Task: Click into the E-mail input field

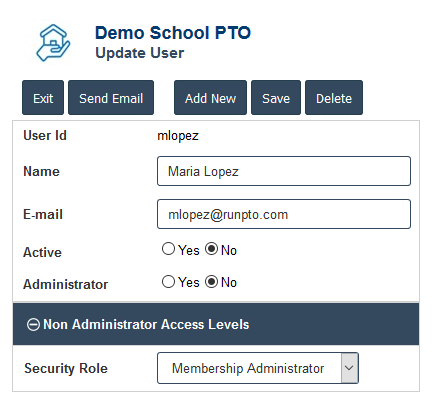Action: click(284, 214)
